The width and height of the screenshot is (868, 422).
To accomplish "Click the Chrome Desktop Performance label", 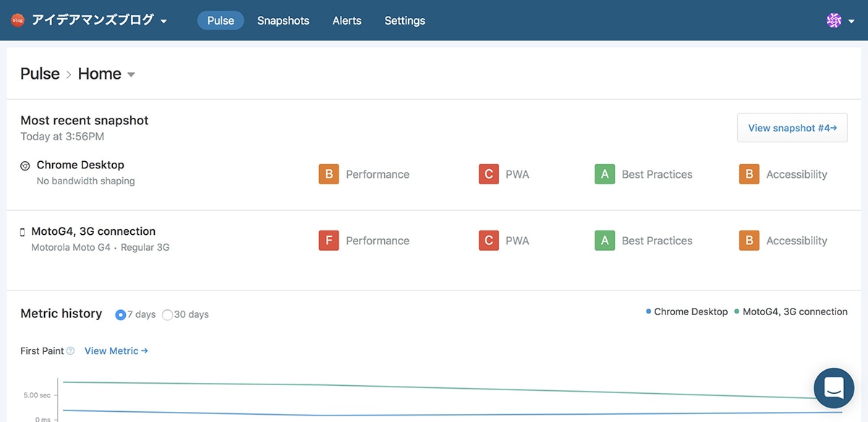I will 378,174.
